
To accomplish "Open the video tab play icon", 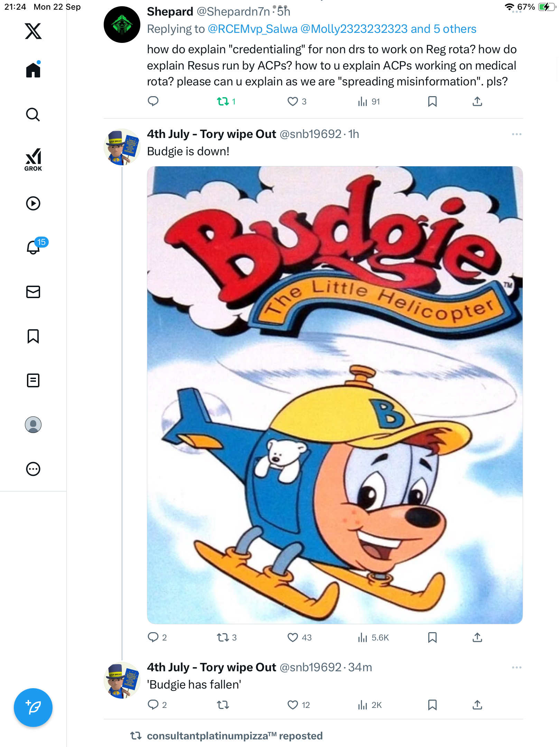I will [x=33, y=203].
